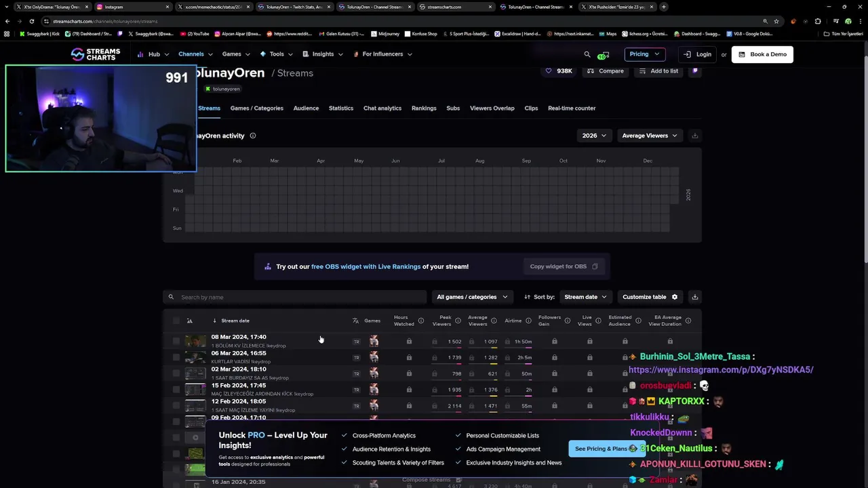Expand the Games navigation dropdown
This screenshot has width=868, height=488.
236,54
